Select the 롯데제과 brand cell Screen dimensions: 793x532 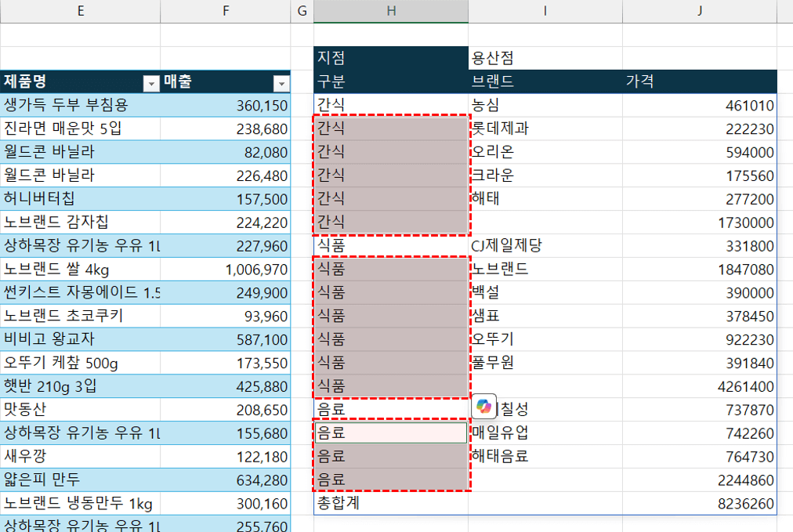pyautogui.click(x=545, y=128)
